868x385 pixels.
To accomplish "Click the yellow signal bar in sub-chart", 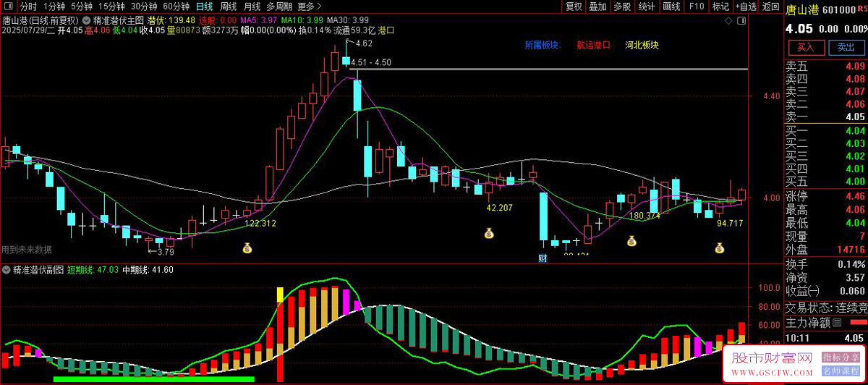I will (x=281, y=295).
